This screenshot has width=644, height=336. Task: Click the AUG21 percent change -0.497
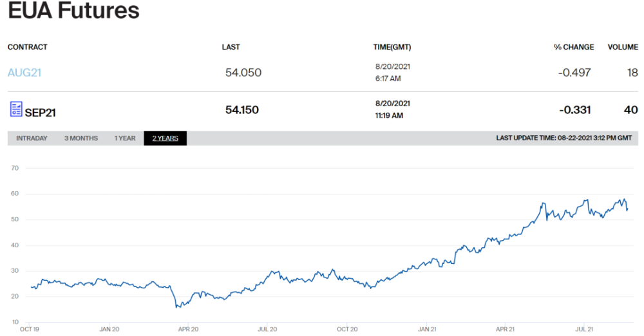click(x=574, y=73)
